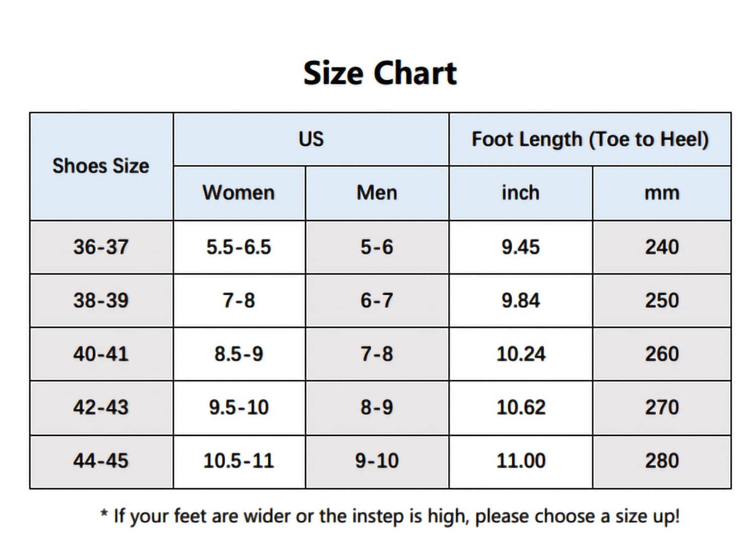Click the 40-41 shoe size cell
Image resolution: width=756 pixels, height=558 pixels.
[x=101, y=354]
